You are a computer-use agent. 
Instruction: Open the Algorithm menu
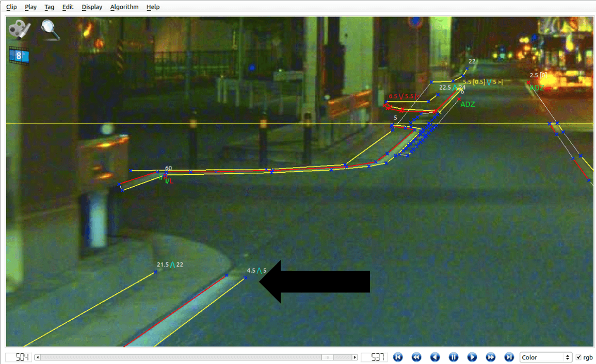[x=124, y=7]
